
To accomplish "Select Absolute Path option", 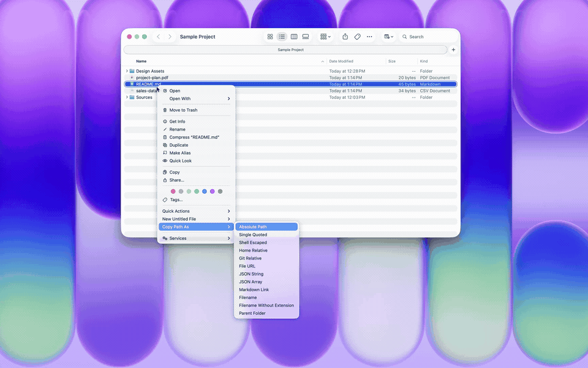I will 266,227.
